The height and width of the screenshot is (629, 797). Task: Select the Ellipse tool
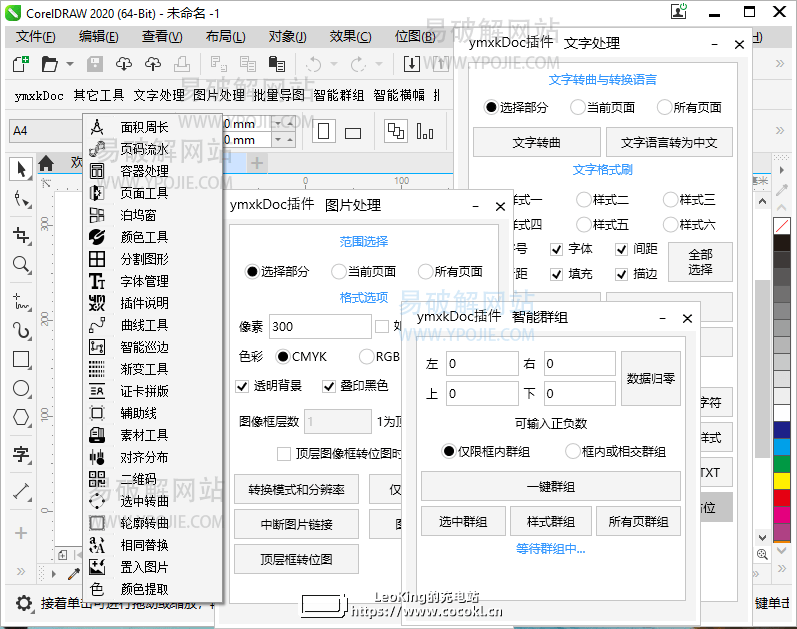pyautogui.click(x=21, y=388)
